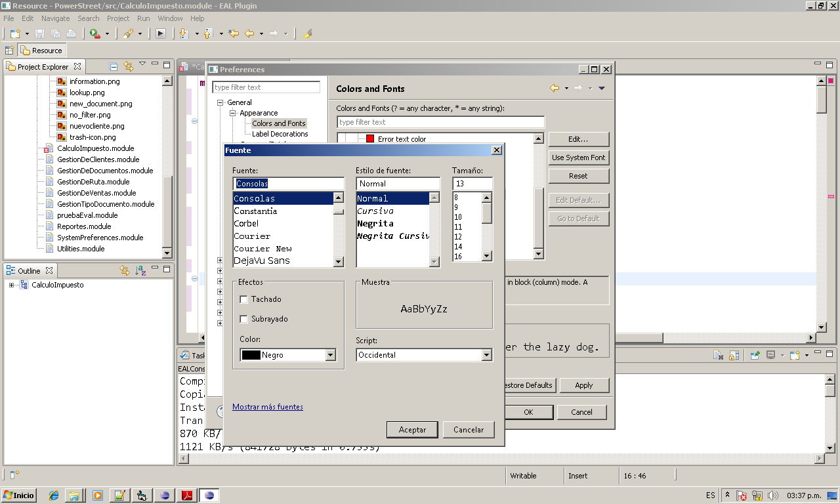
Task: Click the Save toolbar icon
Action: [39, 33]
